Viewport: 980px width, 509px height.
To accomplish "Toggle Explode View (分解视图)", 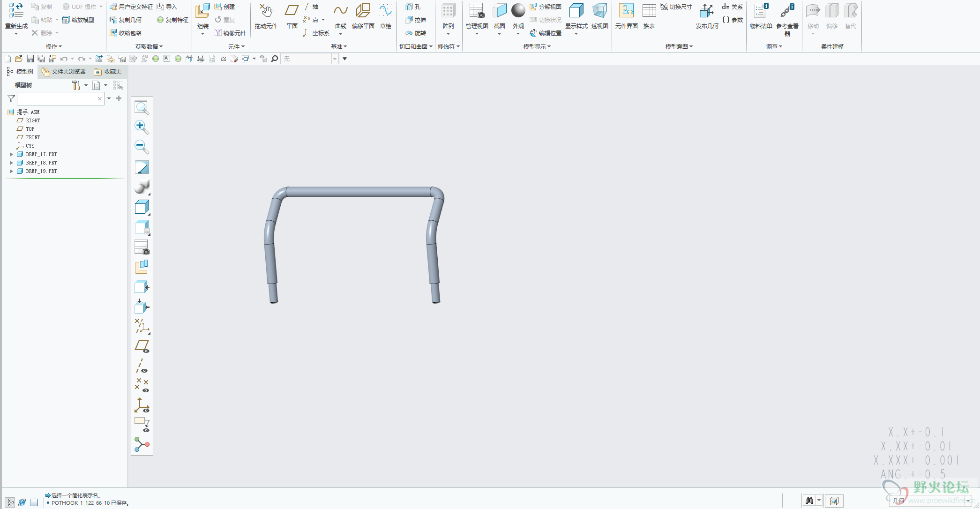I will 546,7.
